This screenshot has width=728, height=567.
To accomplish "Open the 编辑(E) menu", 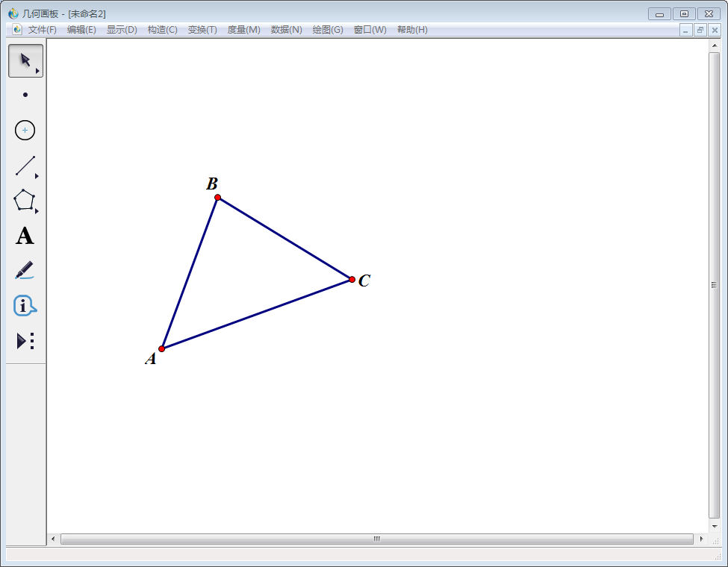I will [81, 30].
